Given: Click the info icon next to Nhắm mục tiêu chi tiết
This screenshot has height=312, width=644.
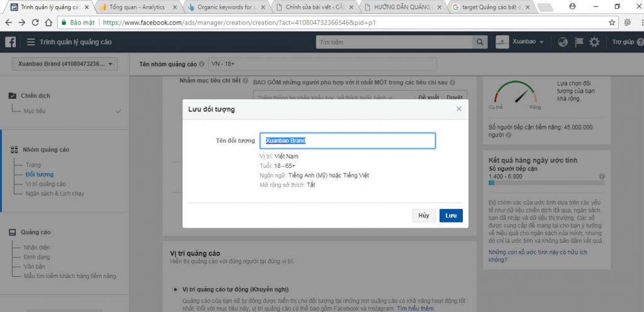Looking at the screenshot, I should tap(245, 81).
